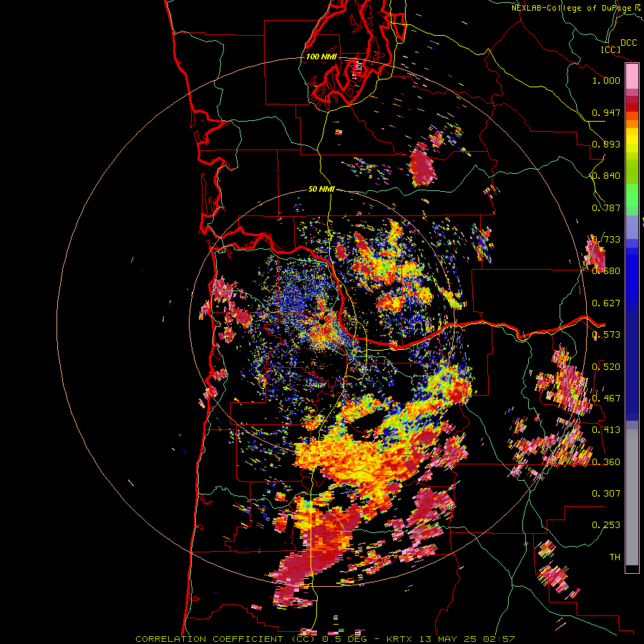Click the light pink top of color bar
The width and height of the screenshot is (644, 644).
pos(632,77)
